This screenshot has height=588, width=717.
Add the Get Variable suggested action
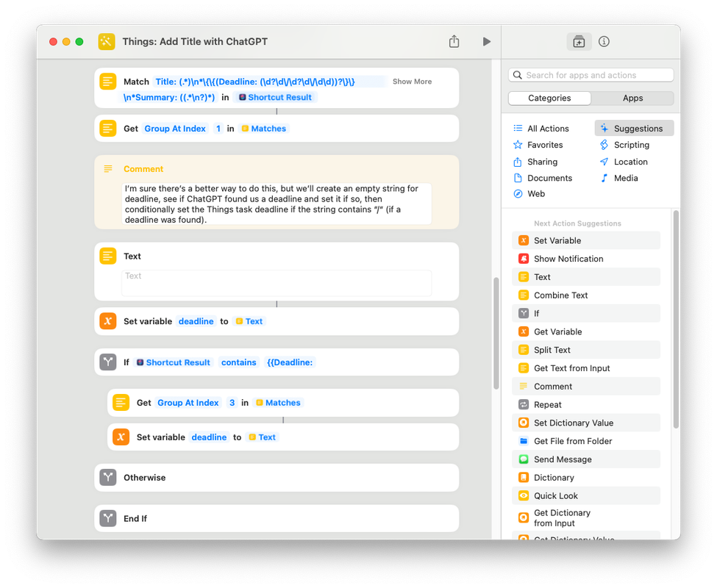[586, 332]
